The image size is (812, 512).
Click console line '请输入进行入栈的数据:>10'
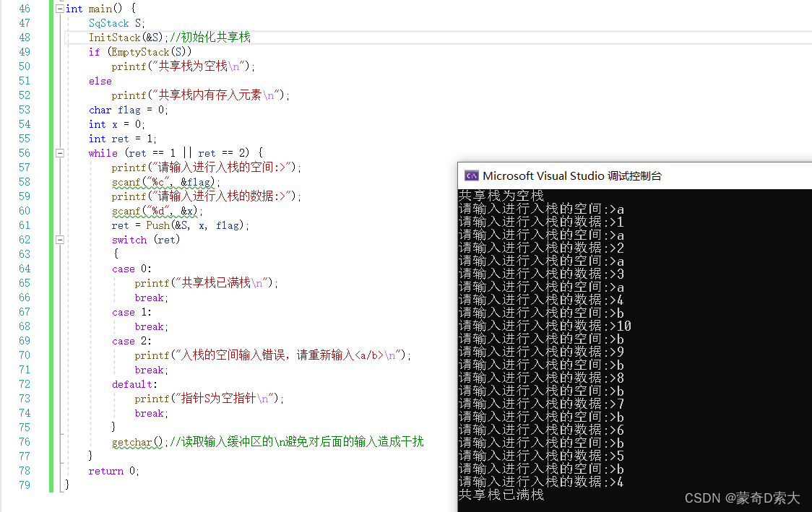[545, 326]
